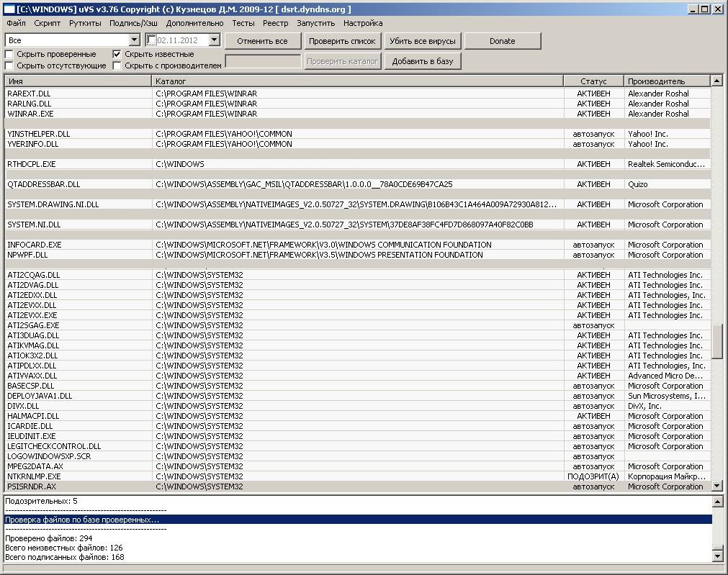This screenshot has height=575, width=728.
Task: Uncheck 'Скрыть известные' checkbox
Action: [117, 54]
